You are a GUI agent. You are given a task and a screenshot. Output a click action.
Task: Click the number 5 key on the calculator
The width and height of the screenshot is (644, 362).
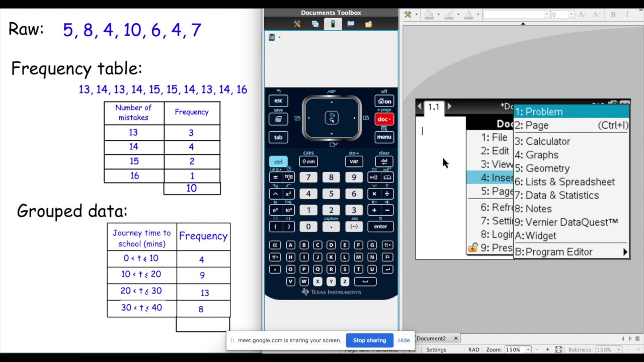point(331,194)
